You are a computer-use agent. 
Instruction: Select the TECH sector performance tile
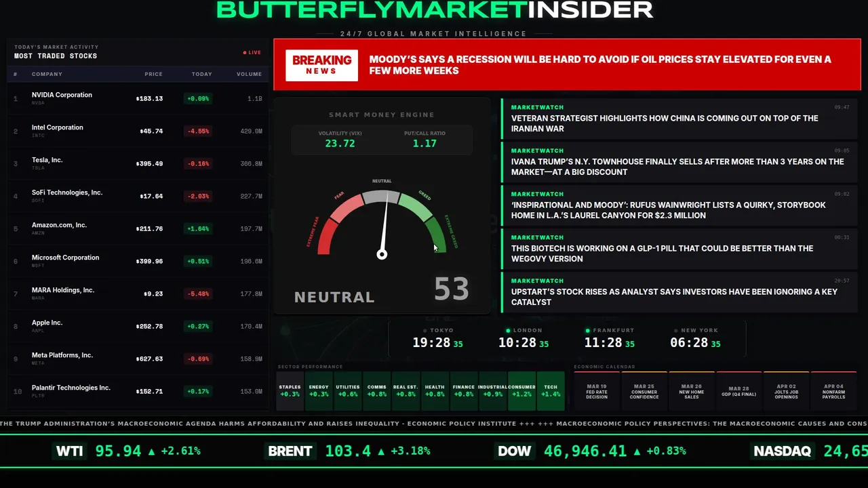(551, 391)
